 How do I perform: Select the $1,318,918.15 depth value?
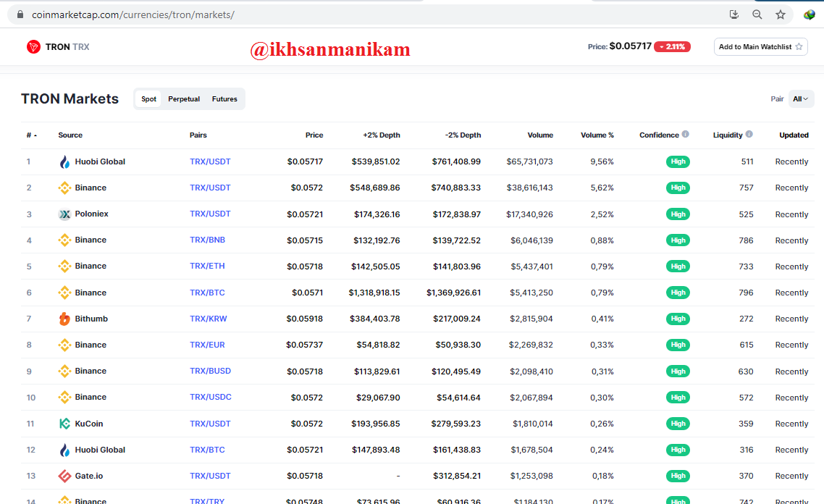[374, 293]
